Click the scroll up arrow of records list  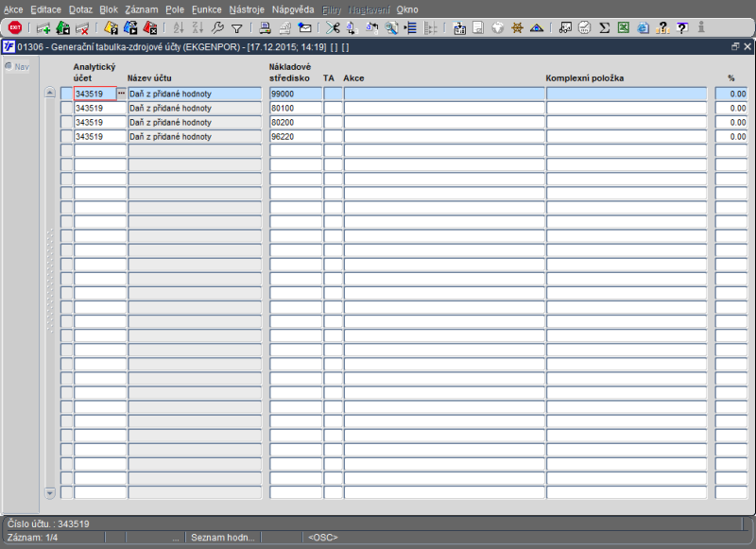[x=50, y=92]
